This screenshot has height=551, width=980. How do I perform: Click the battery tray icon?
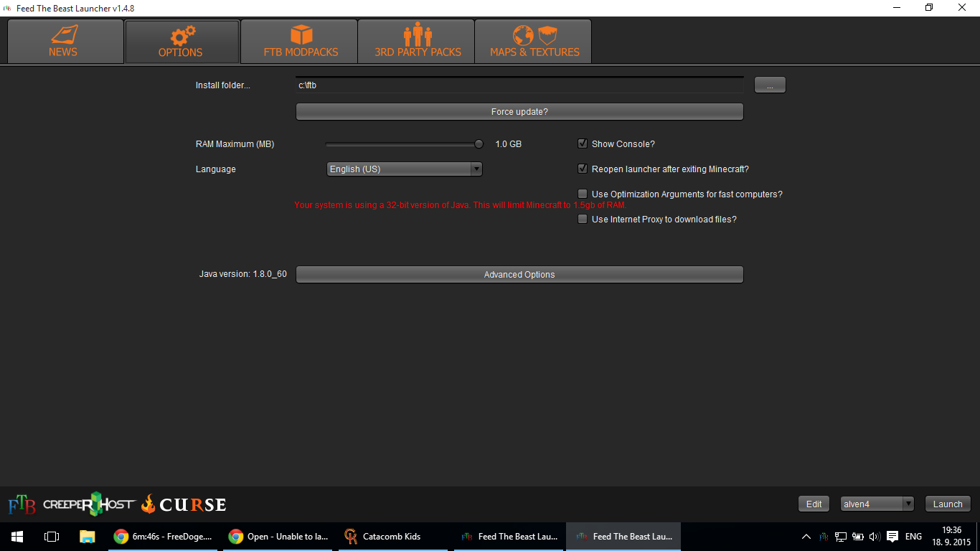857,537
